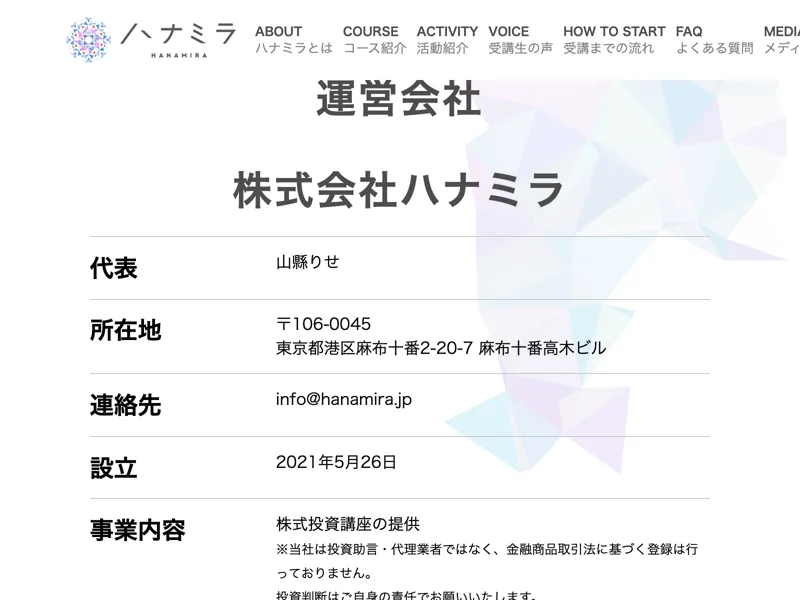This screenshot has width=800, height=600.
Task: Select HOW TO START 受講までの流れ
Action: pyautogui.click(x=614, y=39)
